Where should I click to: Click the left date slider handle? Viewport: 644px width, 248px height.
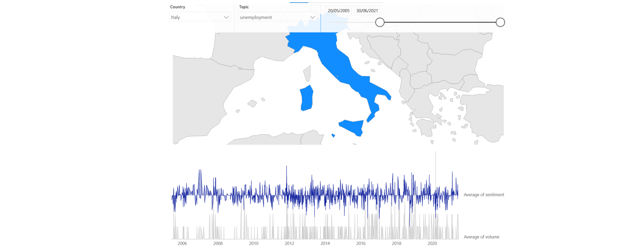pyautogui.click(x=380, y=22)
